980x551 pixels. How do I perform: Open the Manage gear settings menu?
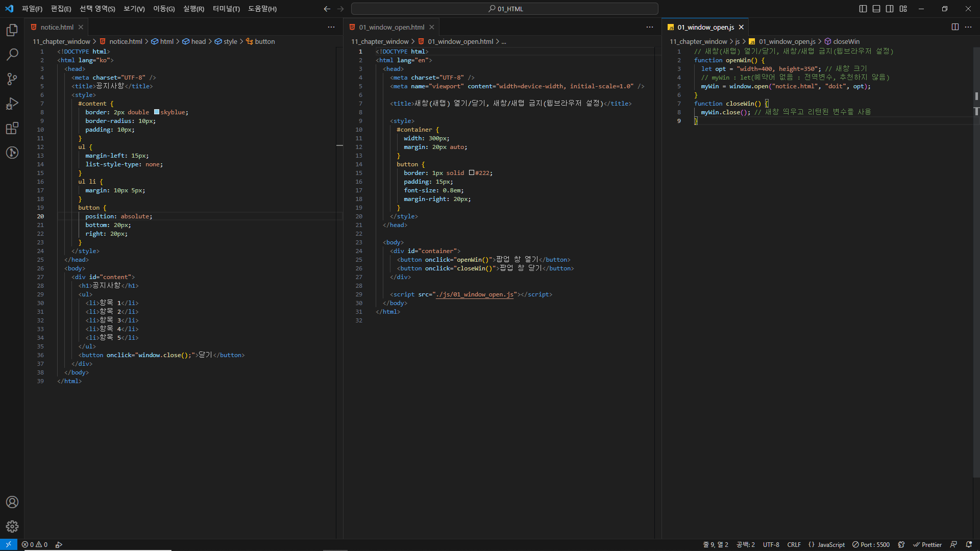12,527
